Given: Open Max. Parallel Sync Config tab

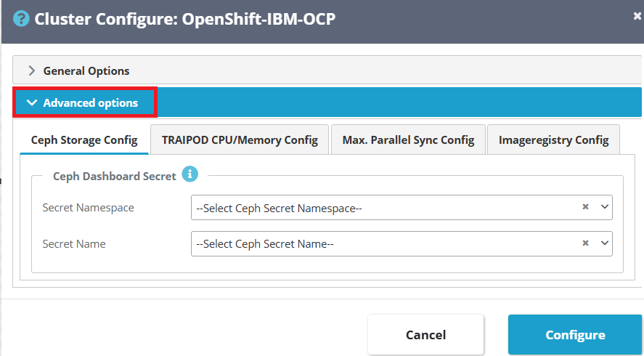Looking at the screenshot, I should [408, 139].
